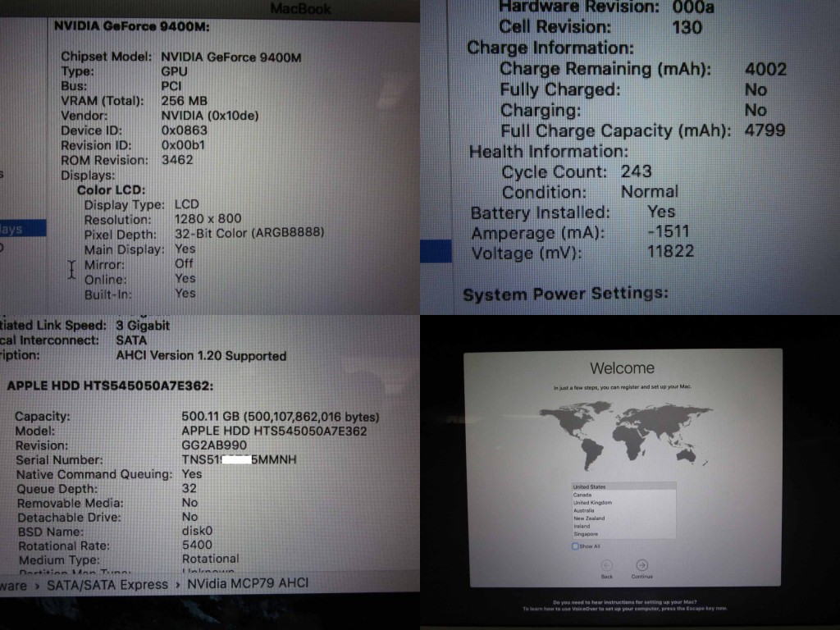Select the Device ID value 0x0863
Screen dimensions: 840x630
(x=185, y=130)
